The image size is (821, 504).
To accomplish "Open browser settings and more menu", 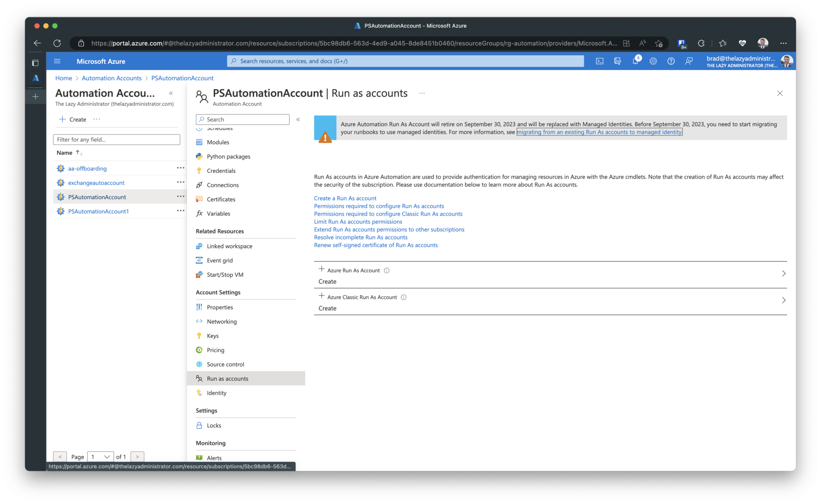I will (783, 43).
